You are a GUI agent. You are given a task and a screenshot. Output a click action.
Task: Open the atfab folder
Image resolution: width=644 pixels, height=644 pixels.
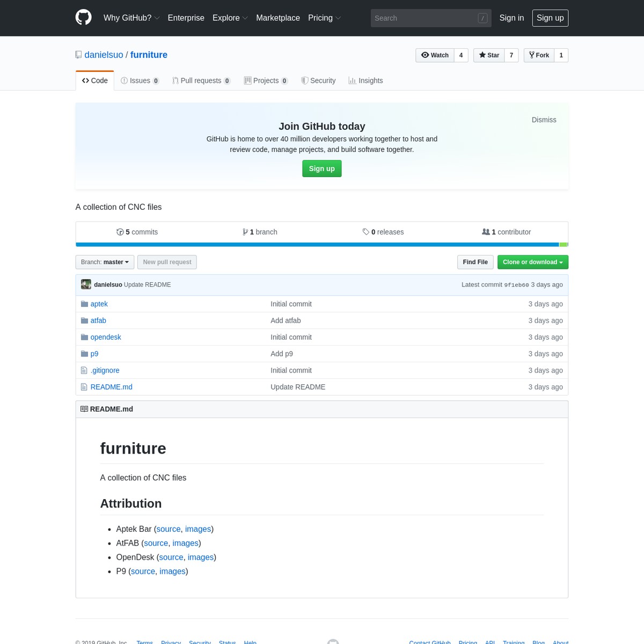(98, 320)
